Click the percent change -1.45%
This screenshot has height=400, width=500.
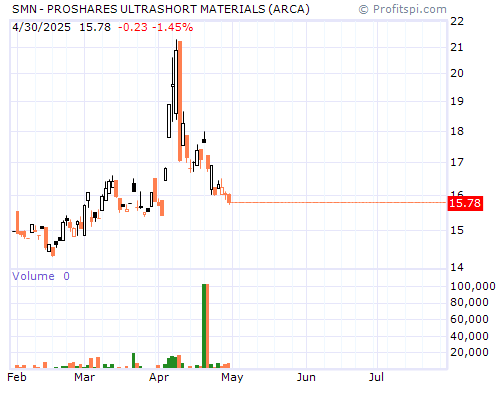pyautogui.click(x=173, y=27)
